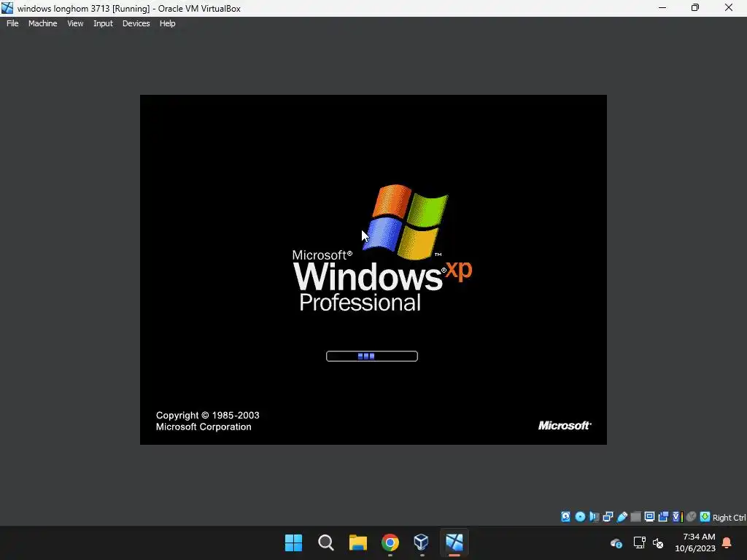Click the VirtualBox title bar app icon
The image size is (747, 560).
tap(7, 8)
